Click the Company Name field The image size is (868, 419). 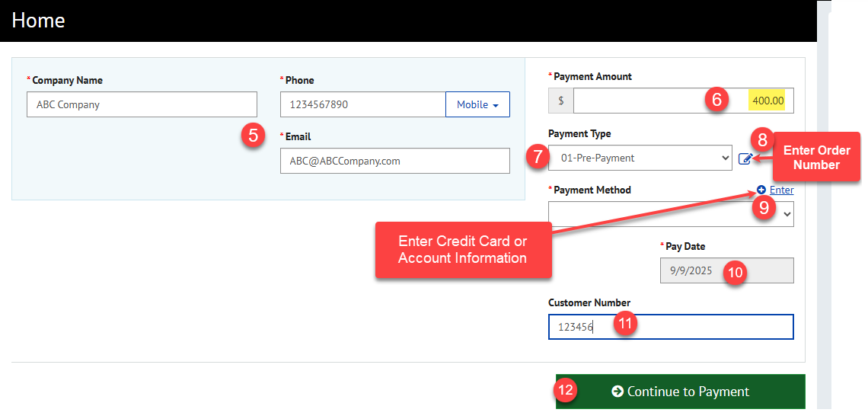[x=142, y=104]
